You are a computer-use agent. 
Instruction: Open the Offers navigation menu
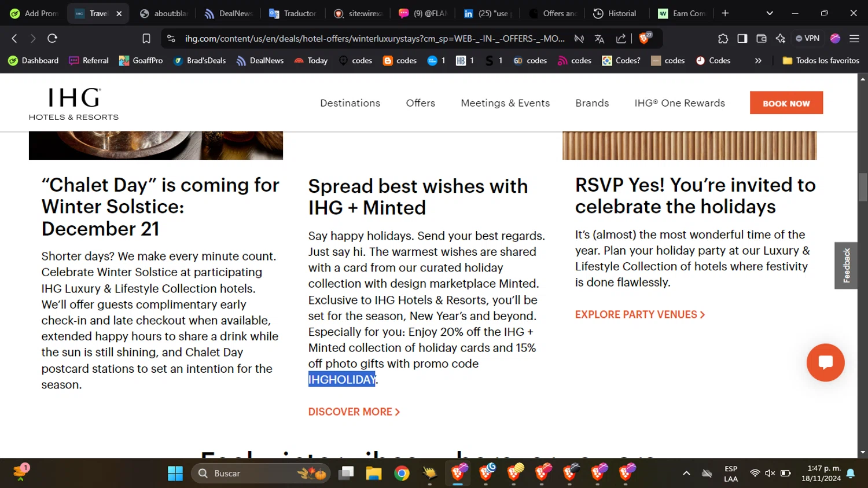pos(421,103)
